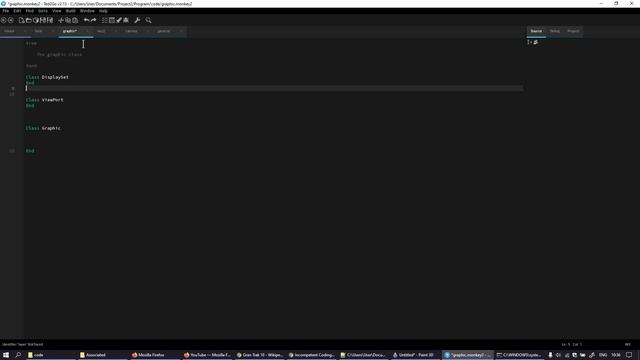Screen dimensions: 640x360
Task: Open the Goto menu
Action: pyautogui.click(x=42, y=11)
